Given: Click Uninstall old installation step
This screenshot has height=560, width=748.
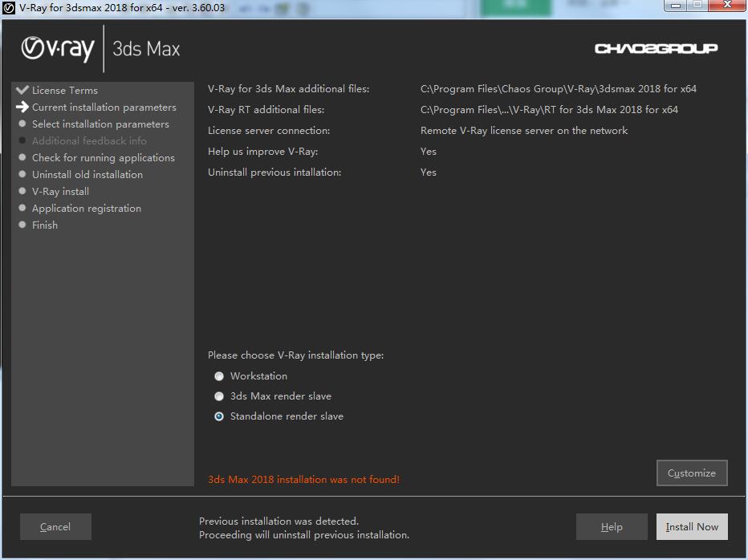Looking at the screenshot, I should [x=87, y=175].
